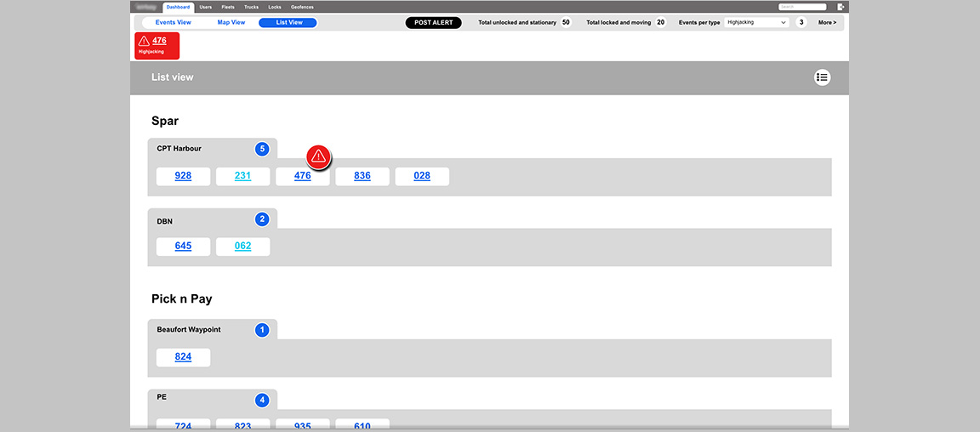980x432 pixels.
Task: Click the logout icon in top bar
Action: click(840, 7)
